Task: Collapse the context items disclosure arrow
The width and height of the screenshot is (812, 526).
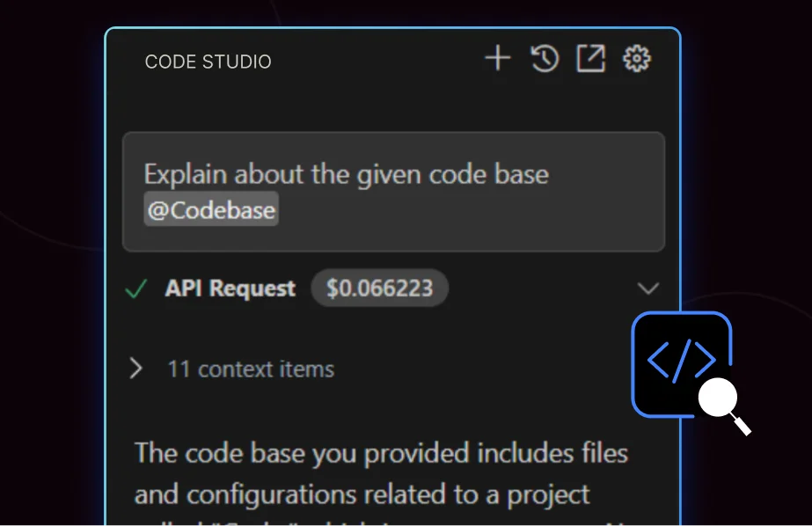Action: click(136, 369)
